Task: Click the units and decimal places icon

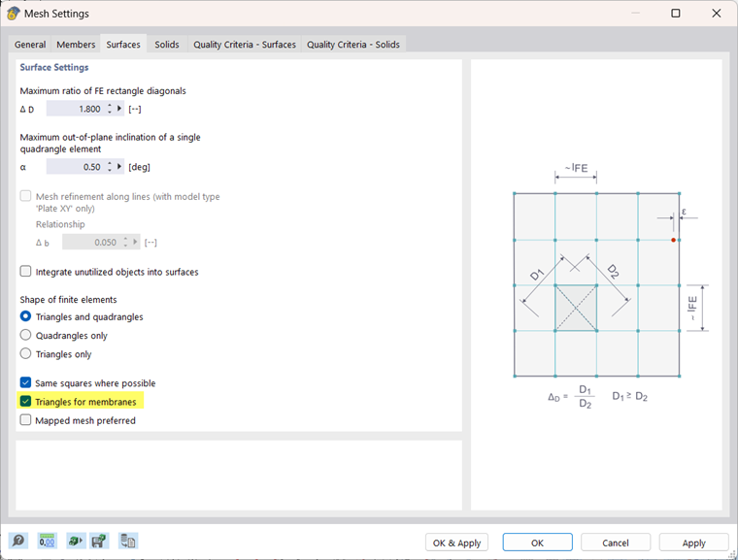Action: (47, 541)
